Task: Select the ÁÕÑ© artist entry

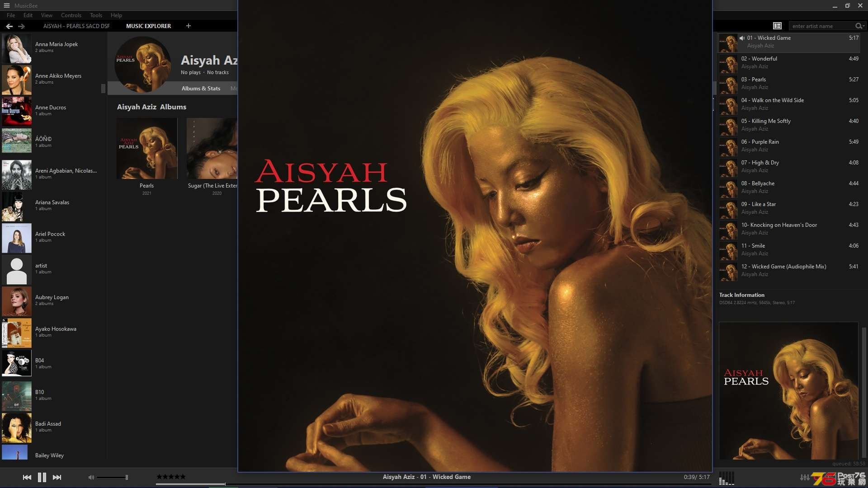Action: [53, 142]
